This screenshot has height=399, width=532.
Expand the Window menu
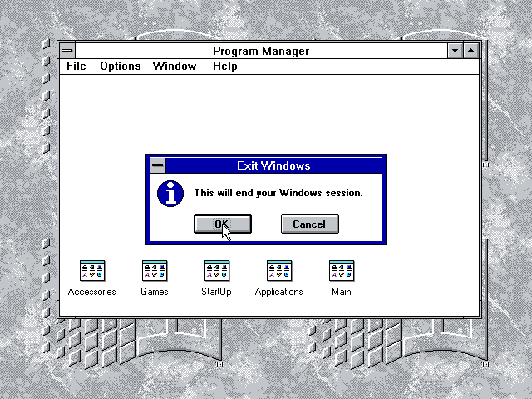[x=175, y=66]
